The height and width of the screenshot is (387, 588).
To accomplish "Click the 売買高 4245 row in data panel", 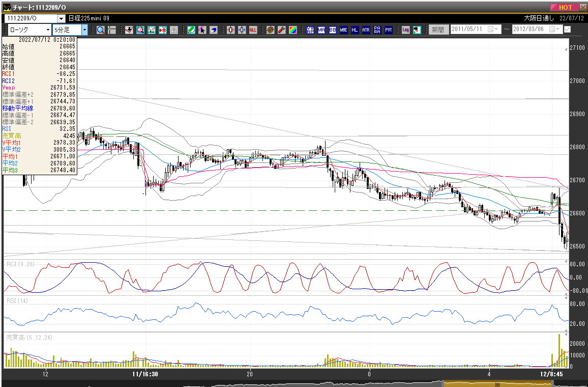I will coord(39,136).
